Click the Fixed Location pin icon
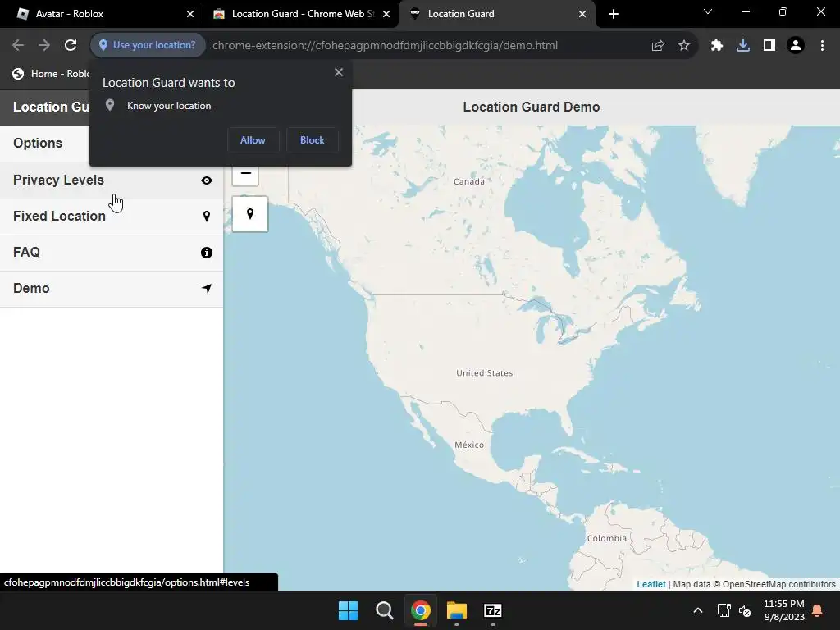840x630 pixels. (x=206, y=217)
